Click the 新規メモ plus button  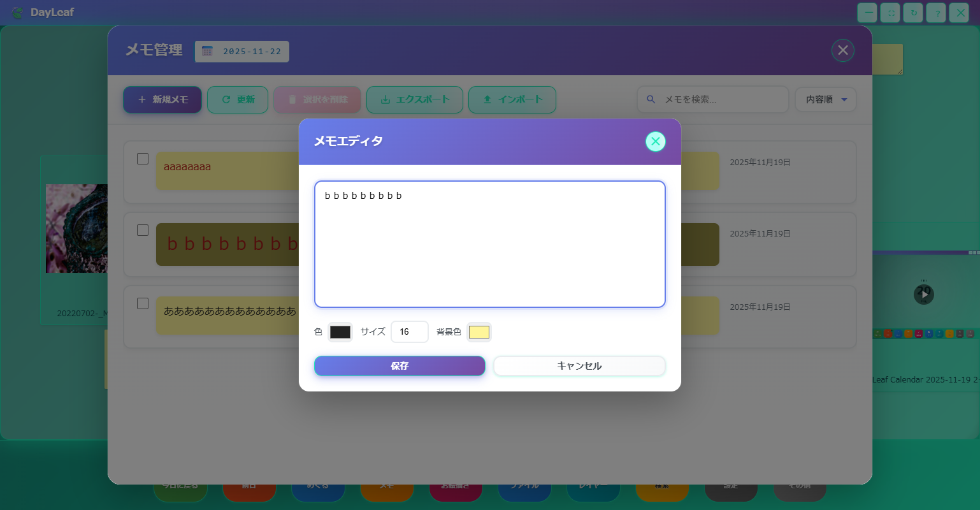162,99
